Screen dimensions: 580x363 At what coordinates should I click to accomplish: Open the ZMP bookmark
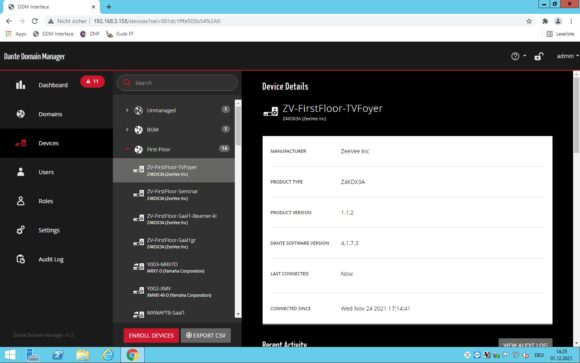[x=90, y=34]
